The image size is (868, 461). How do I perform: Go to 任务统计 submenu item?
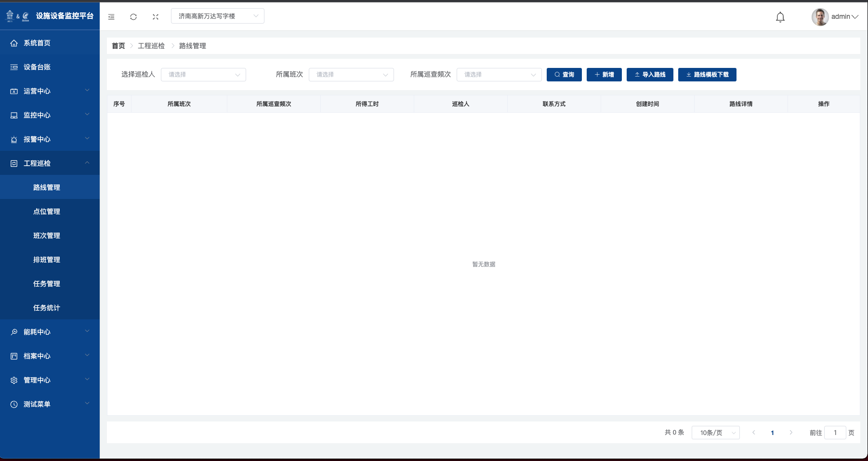pos(47,308)
